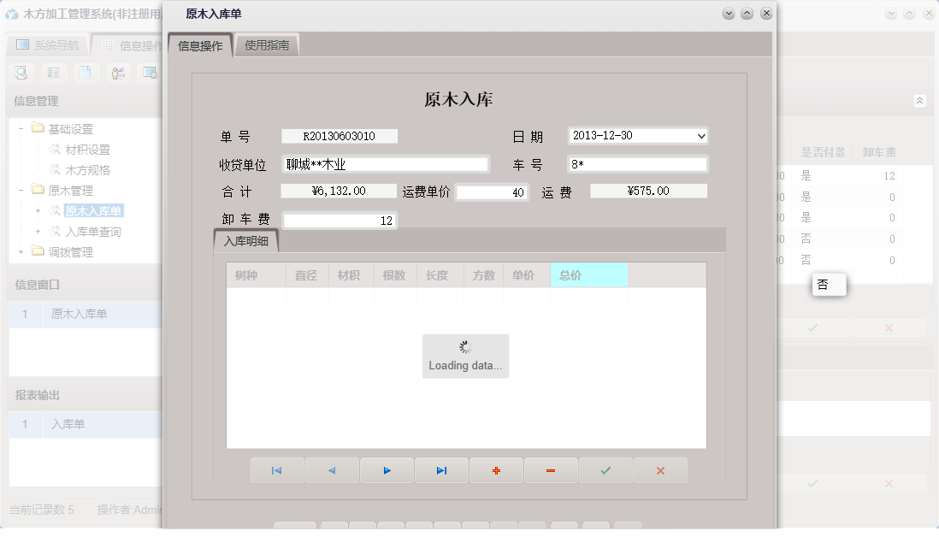This screenshot has width=939, height=560.
Task: Collapse the right panel with the double-chevron
Action: 920,100
